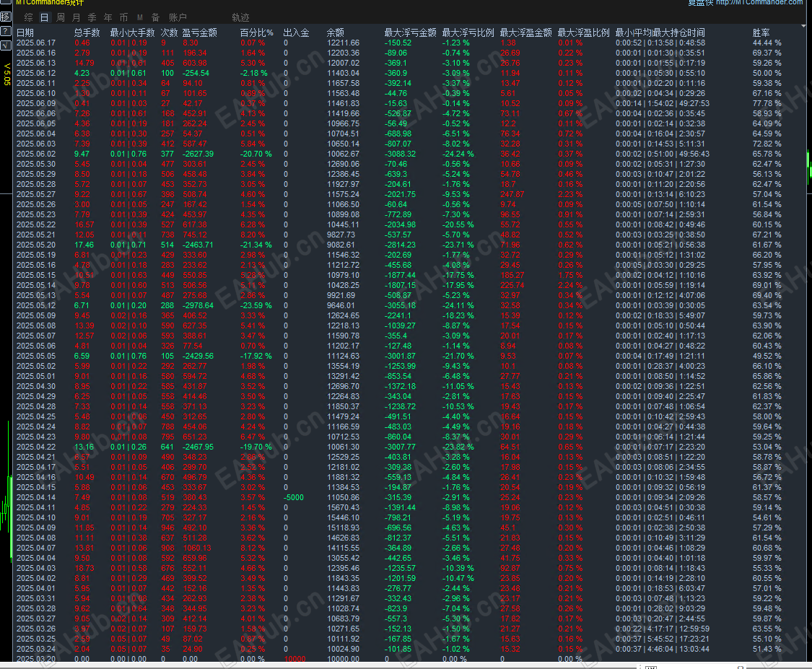
Task: Click the 最小|平均|最大持仓时间 column header
Action: pos(660,32)
